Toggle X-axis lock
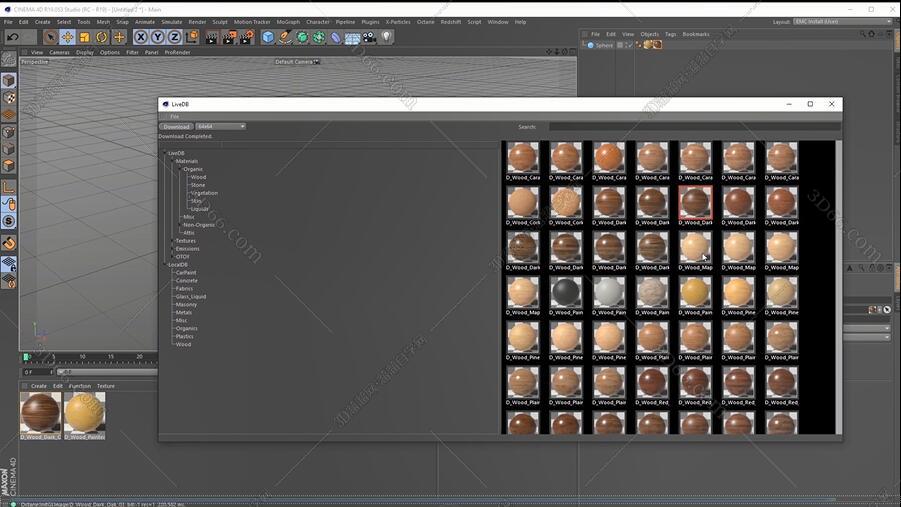 click(x=141, y=37)
